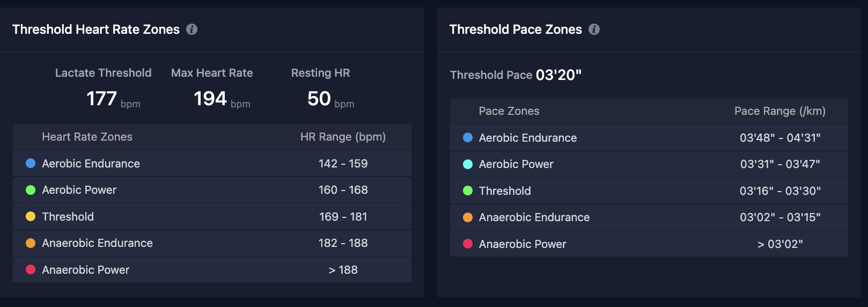Viewport: 868px width, 307px height.
Task: Click green dot for Threshold pace zone
Action: point(468,191)
